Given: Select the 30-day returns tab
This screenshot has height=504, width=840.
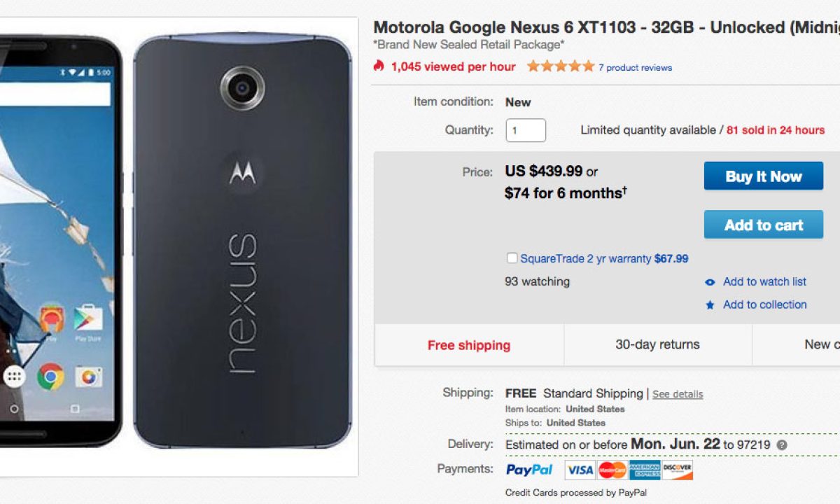Looking at the screenshot, I should click(x=657, y=344).
